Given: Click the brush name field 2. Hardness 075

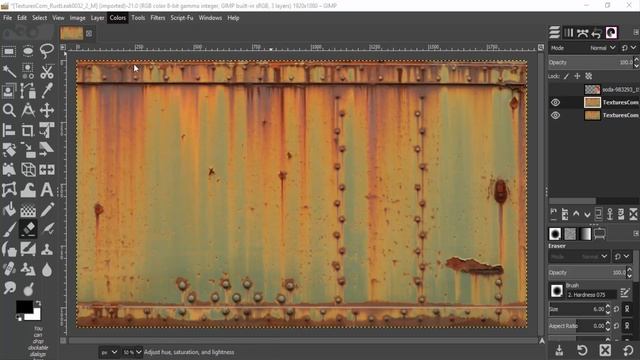Looking at the screenshot, I should coord(592,294).
